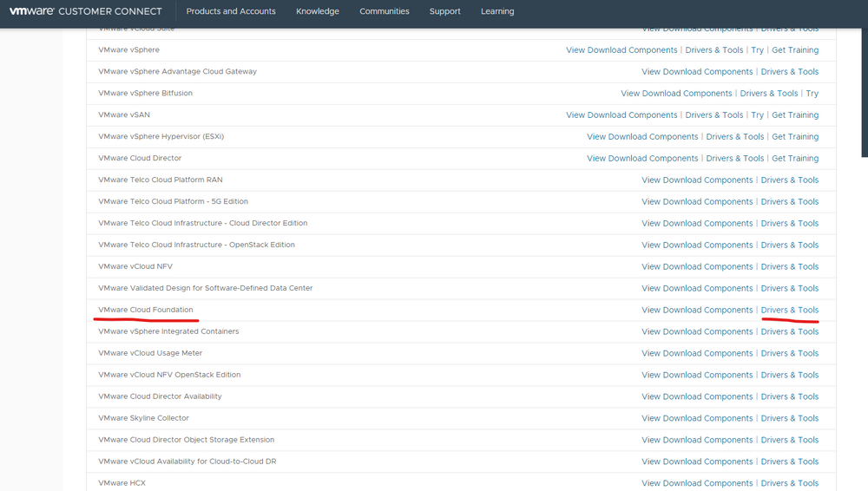Screen dimensions: 868x491
Task: Click Try link for VMware vSAN
Action: [757, 115]
